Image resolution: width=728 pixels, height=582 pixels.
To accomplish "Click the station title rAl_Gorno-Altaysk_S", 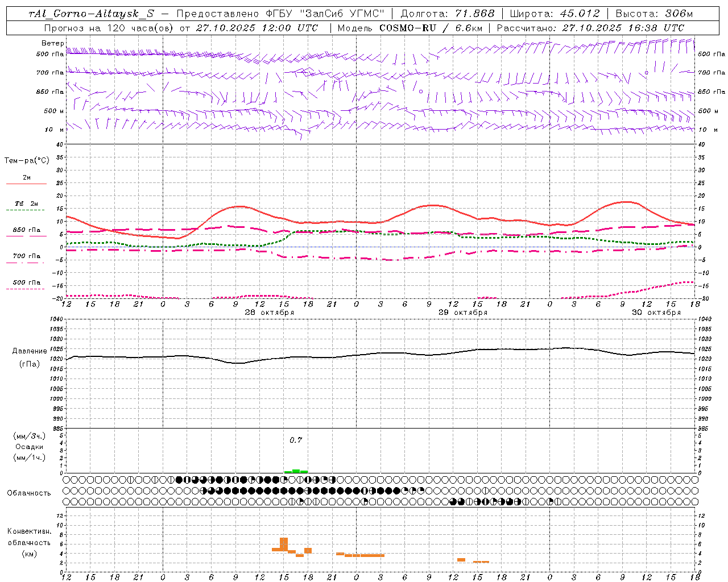I will click(x=90, y=14).
